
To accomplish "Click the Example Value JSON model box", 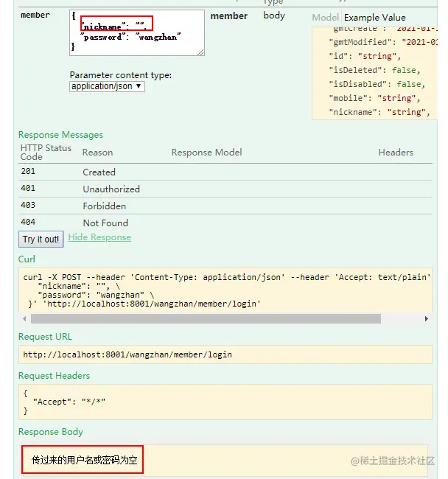I will click(375, 73).
